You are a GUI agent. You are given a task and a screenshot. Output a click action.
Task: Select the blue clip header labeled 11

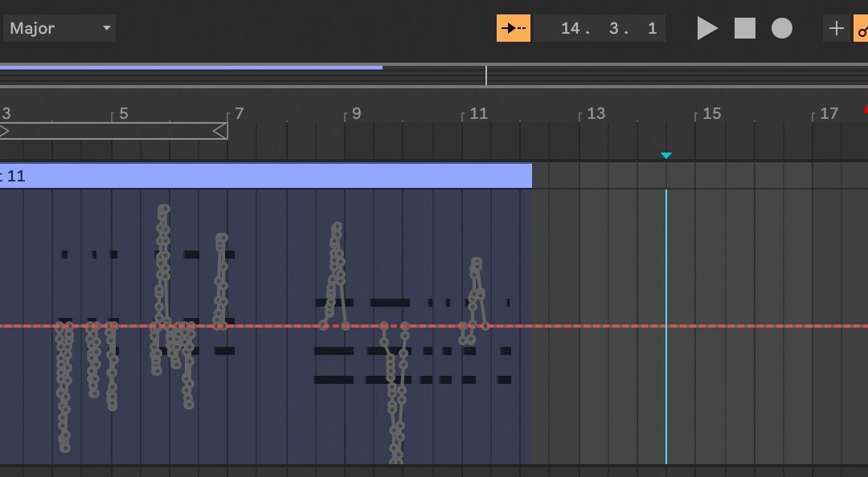(x=265, y=176)
